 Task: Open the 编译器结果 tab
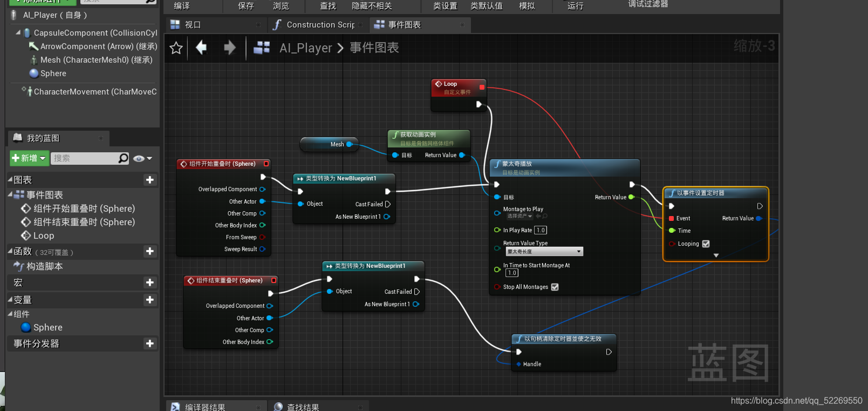(216, 407)
